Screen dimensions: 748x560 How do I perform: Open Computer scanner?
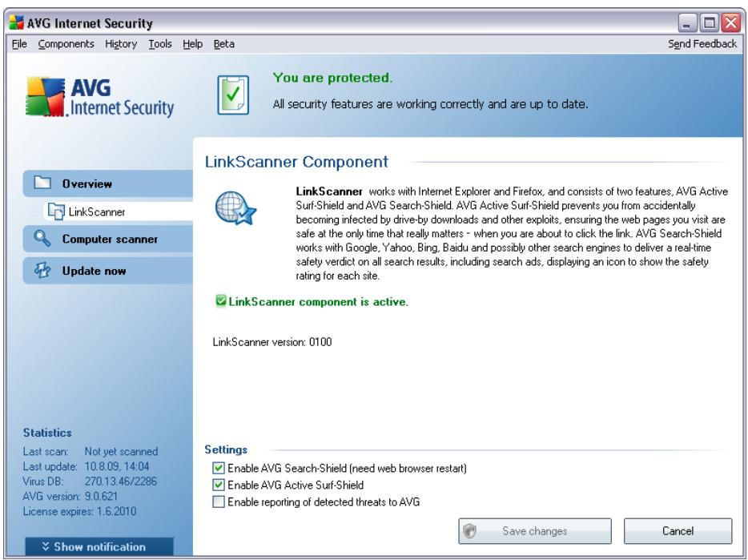point(108,239)
